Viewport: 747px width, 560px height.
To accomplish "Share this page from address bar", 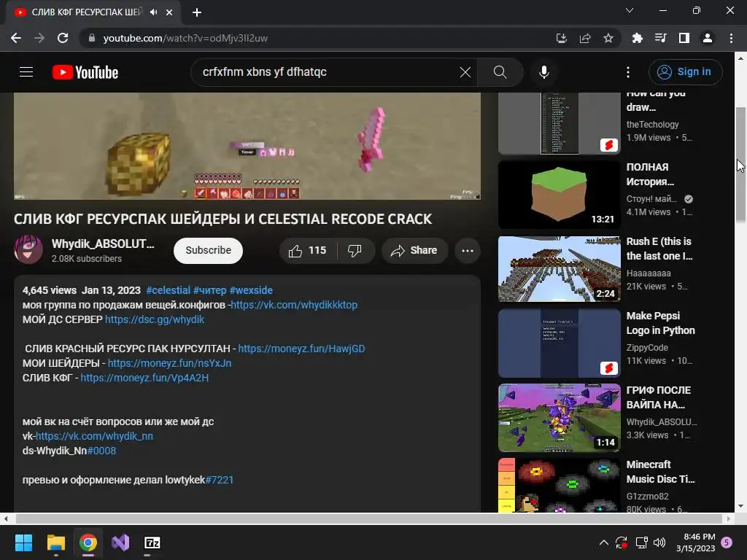I will (x=585, y=38).
